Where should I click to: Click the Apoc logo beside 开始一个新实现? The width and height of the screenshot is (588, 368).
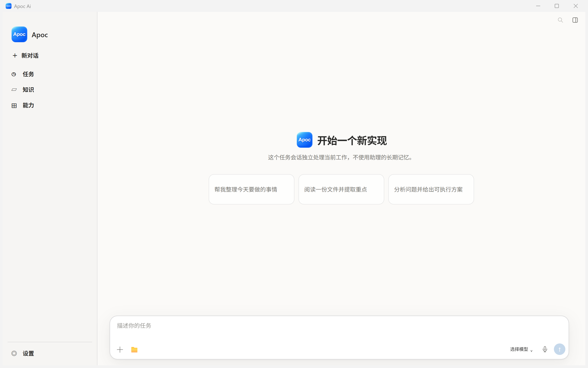click(304, 140)
